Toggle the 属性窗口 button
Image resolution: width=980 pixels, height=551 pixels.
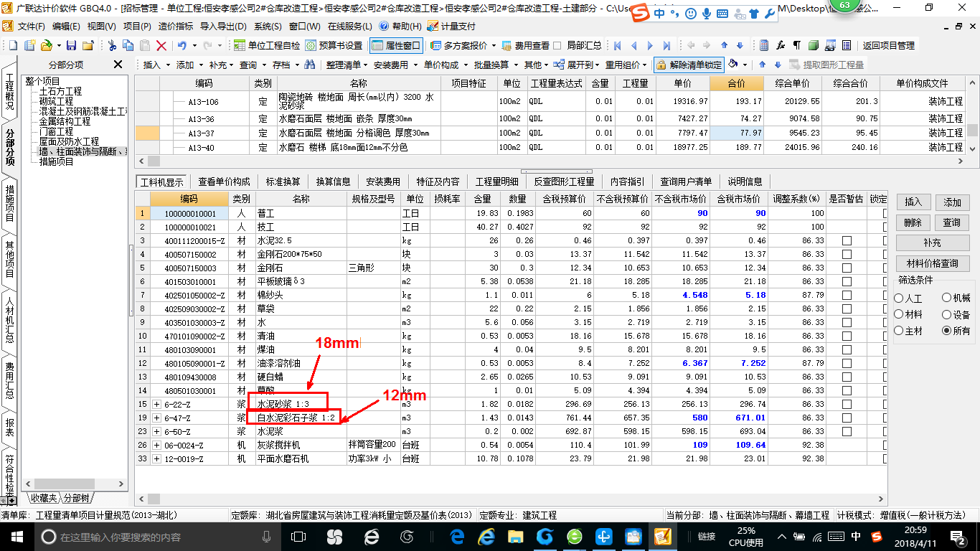click(396, 45)
